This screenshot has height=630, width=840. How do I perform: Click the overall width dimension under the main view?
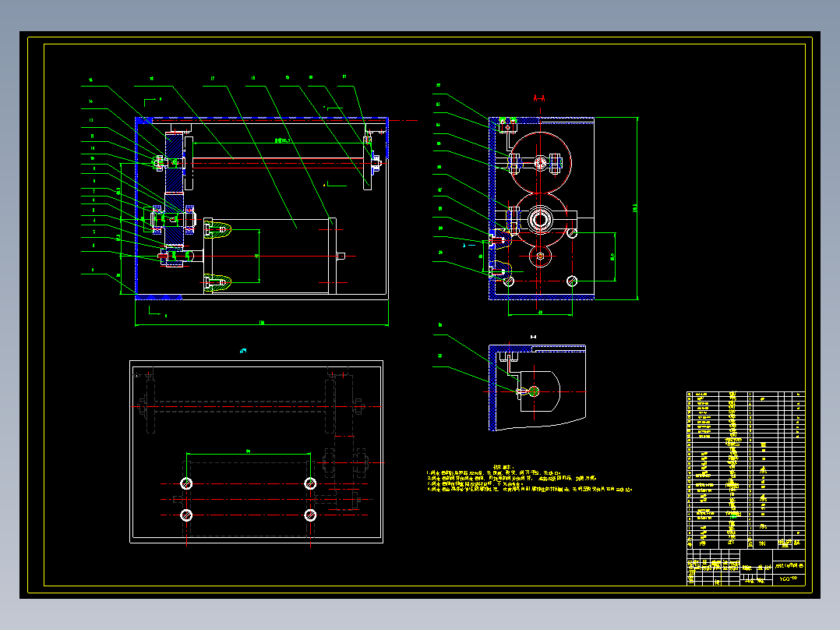[262, 324]
